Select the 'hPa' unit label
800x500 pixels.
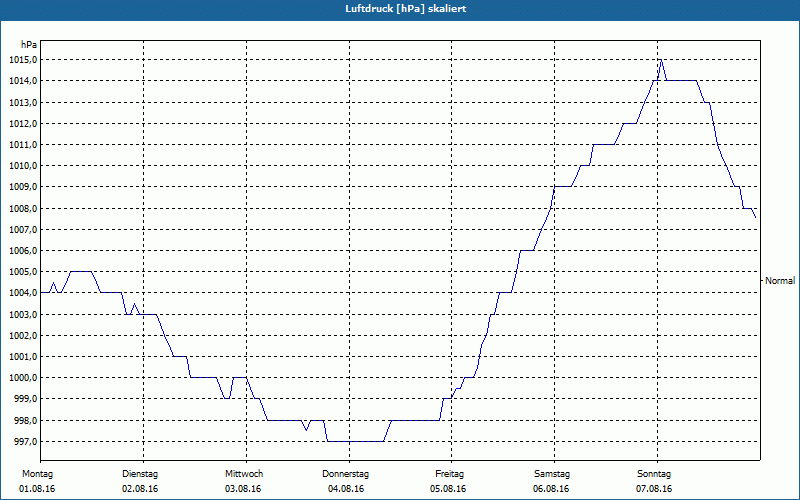(x=29, y=45)
